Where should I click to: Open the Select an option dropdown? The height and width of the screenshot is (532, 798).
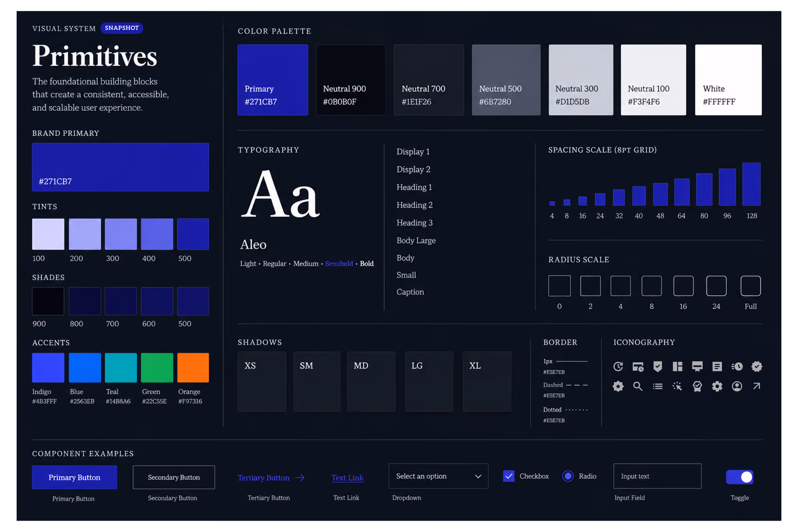(x=438, y=476)
